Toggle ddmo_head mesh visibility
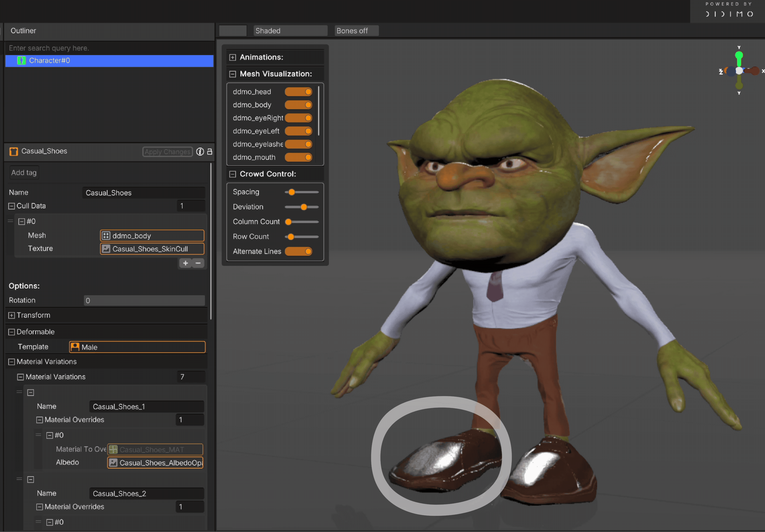765x532 pixels. pos(298,92)
